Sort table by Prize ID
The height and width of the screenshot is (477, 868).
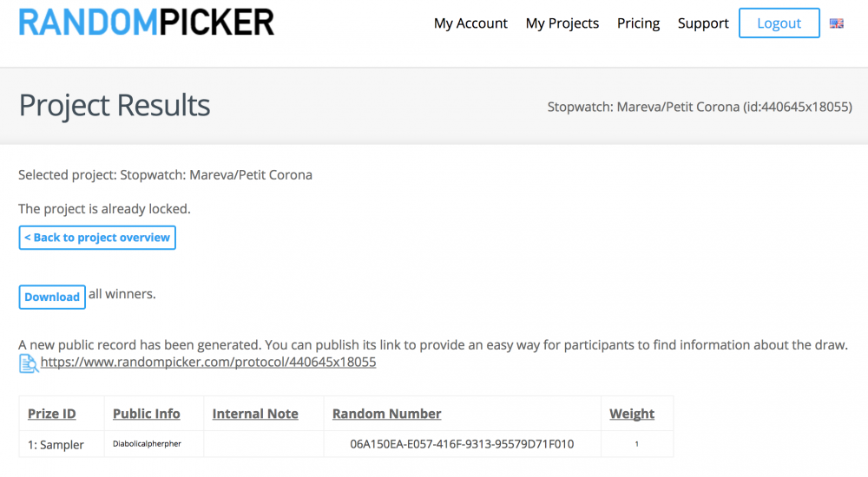click(52, 414)
